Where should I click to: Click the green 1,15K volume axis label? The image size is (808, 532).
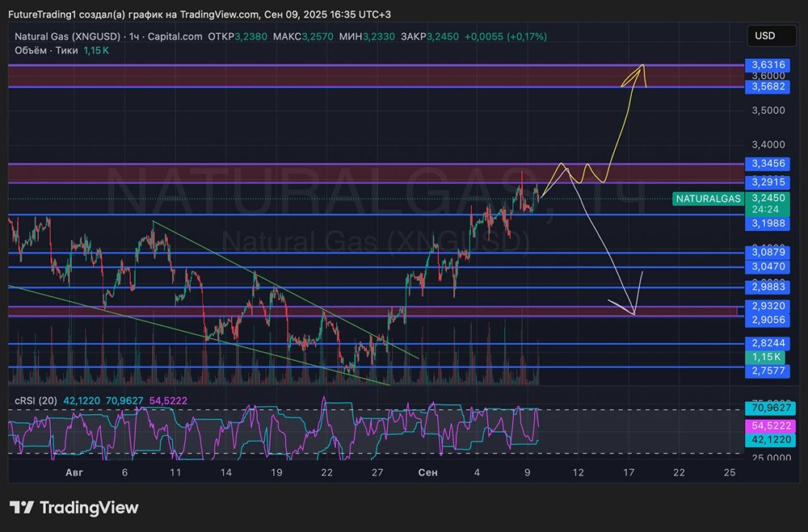(x=766, y=357)
